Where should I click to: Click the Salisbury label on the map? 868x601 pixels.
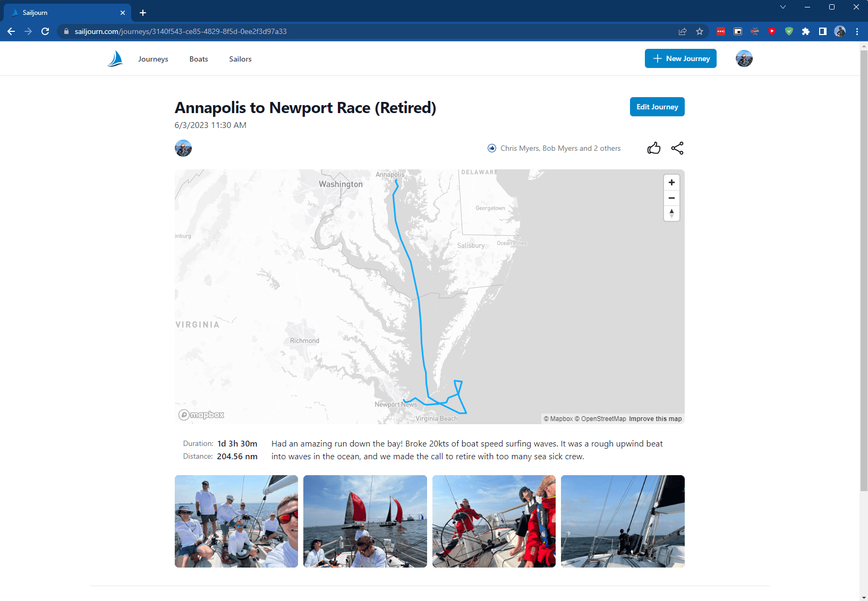(x=471, y=245)
